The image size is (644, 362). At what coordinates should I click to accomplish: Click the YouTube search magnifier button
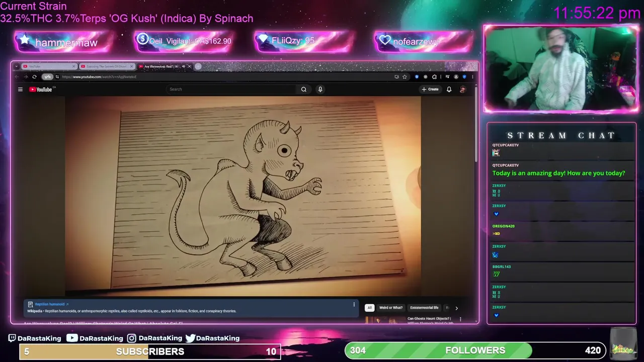point(303,89)
